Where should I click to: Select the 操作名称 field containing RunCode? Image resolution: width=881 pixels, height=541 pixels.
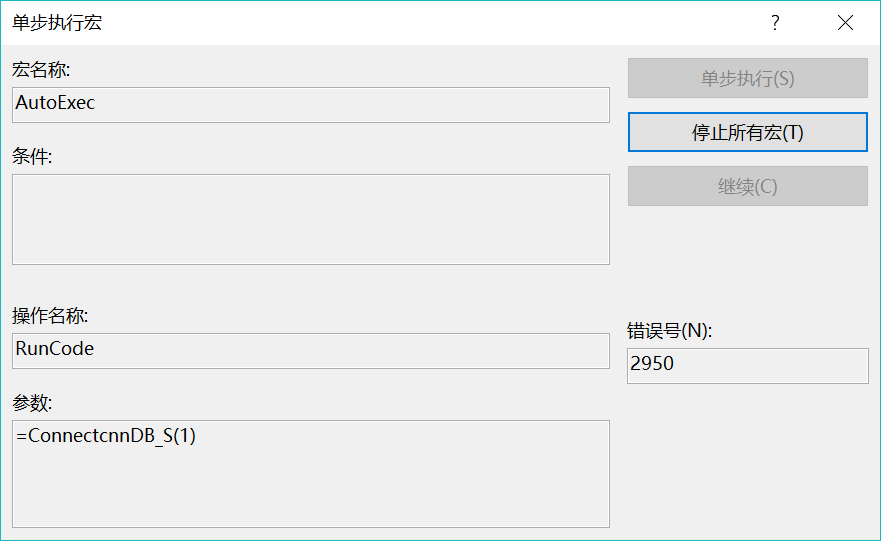coord(311,351)
